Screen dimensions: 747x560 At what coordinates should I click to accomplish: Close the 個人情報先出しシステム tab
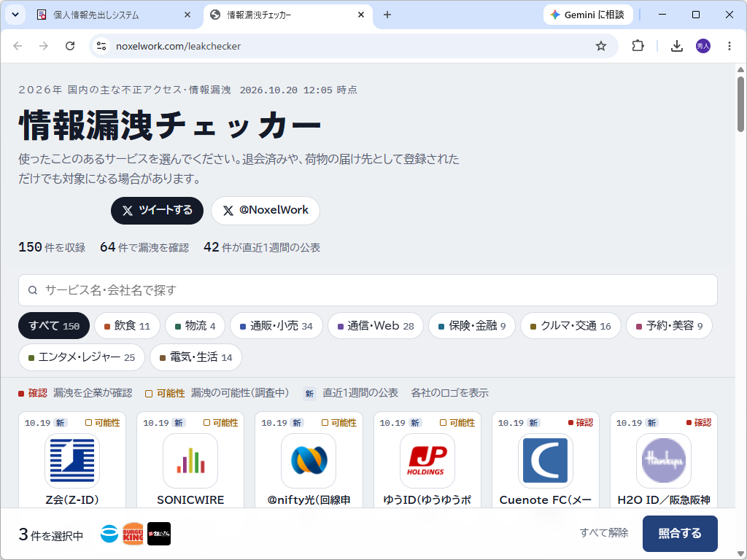(187, 15)
